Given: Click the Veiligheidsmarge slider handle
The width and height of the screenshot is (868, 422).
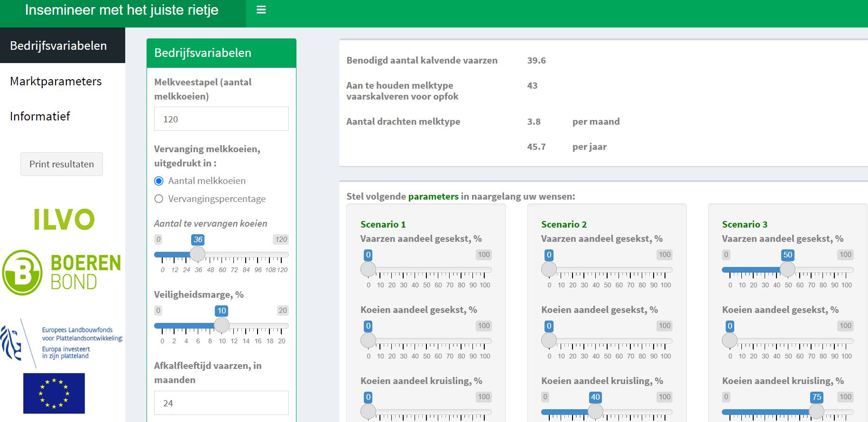Looking at the screenshot, I should click(x=222, y=325).
